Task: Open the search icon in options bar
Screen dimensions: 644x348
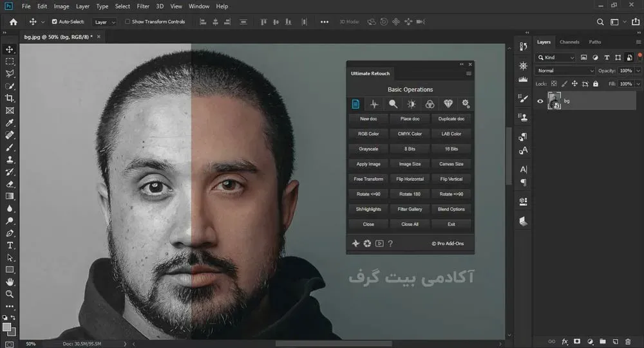Action: point(600,22)
